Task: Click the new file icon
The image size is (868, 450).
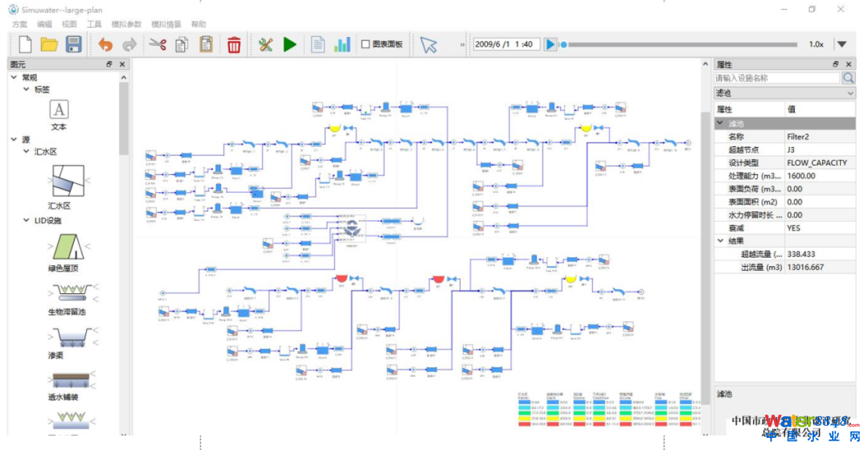Action: tap(25, 45)
